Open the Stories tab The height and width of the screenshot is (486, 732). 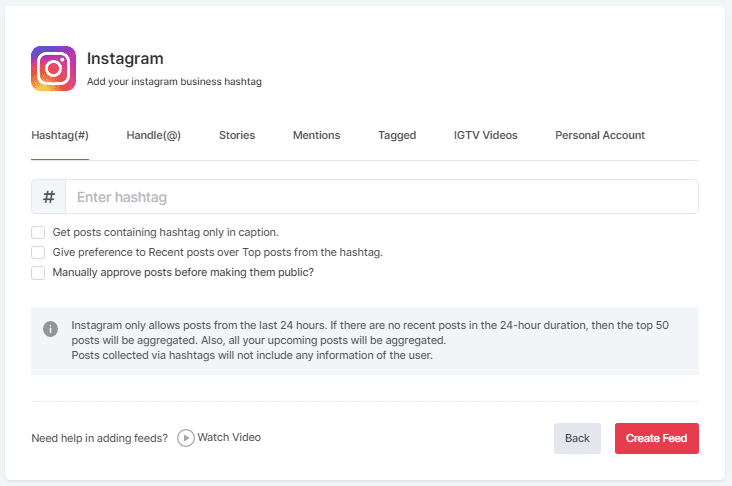pyautogui.click(x=237, y=135)
